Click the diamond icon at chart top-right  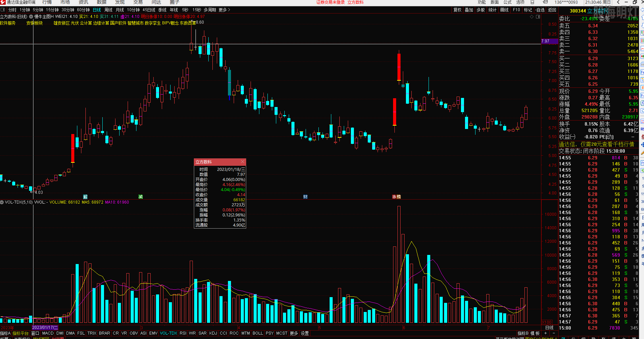tap(532, 17)
